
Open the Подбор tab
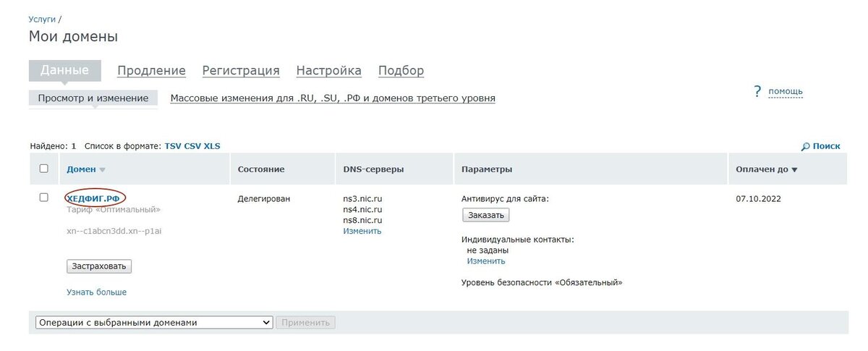[x=401, y=70]
